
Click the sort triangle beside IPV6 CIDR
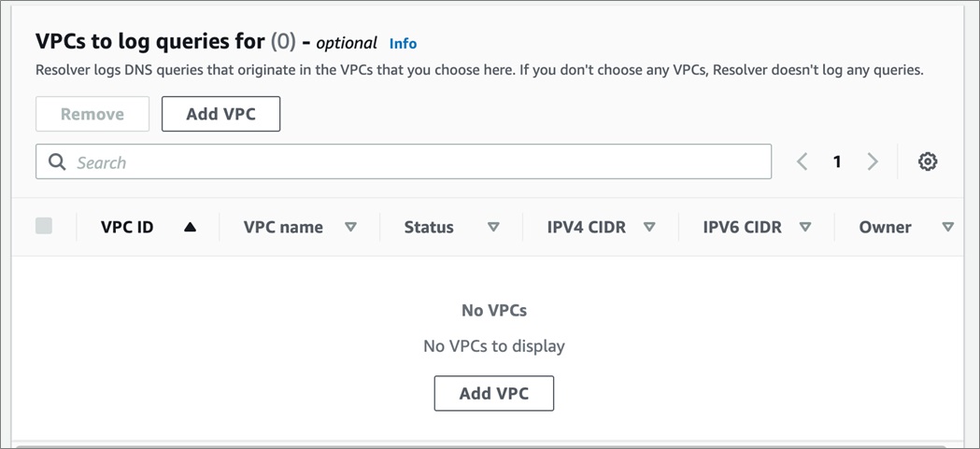pos(805,228)
